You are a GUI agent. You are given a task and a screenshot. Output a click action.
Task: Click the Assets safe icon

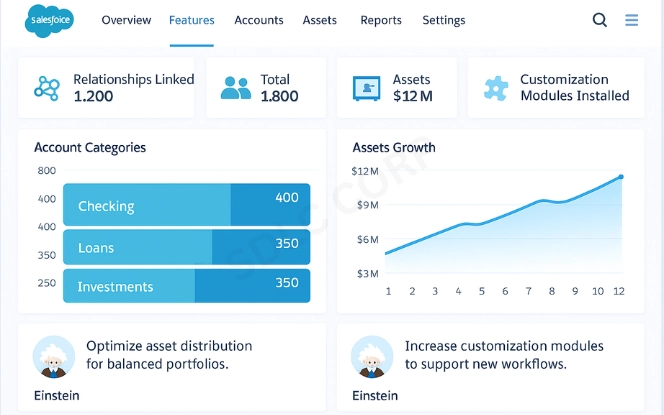click(367, 88)
